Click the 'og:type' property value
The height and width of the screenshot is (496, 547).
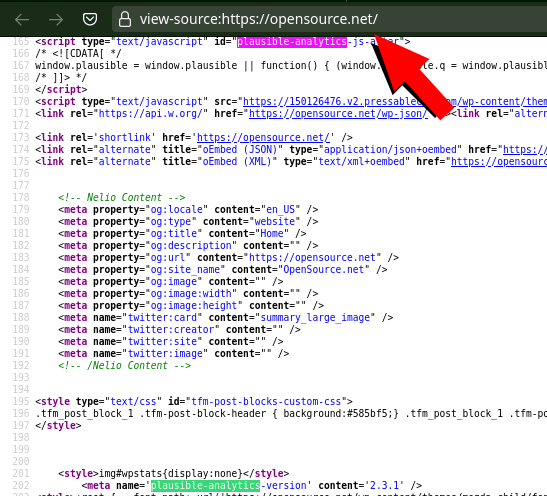coord(171,221)
